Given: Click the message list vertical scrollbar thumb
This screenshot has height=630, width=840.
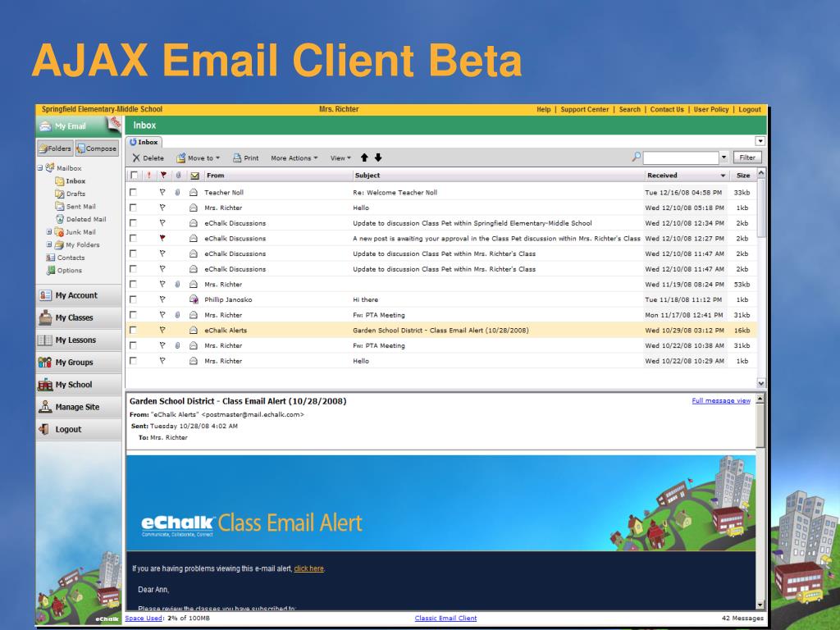Looking at the screenshot, I should pyautogui.click(x=761, y=208).
